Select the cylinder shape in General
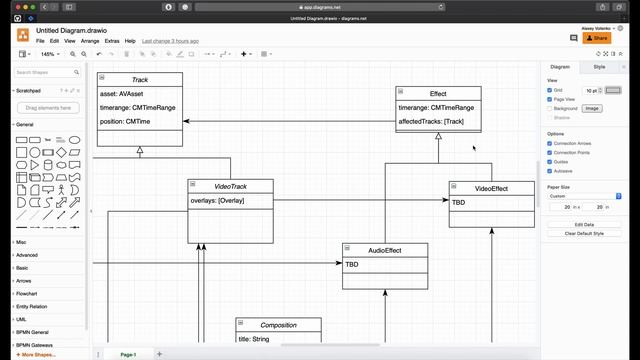This screenshot has height=360, width=640. 48,165
